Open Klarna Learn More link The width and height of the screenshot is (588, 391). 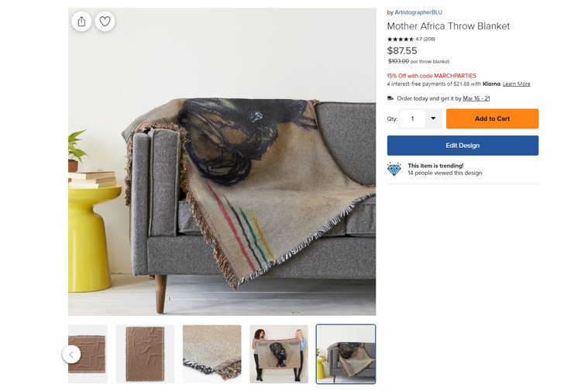click(x=517, y=84)
